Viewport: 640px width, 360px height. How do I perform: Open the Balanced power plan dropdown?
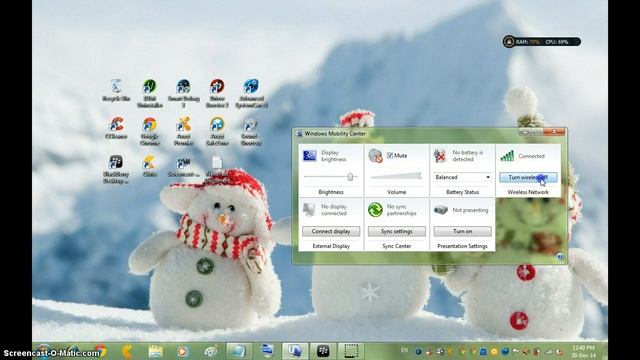tap(462, 177)
